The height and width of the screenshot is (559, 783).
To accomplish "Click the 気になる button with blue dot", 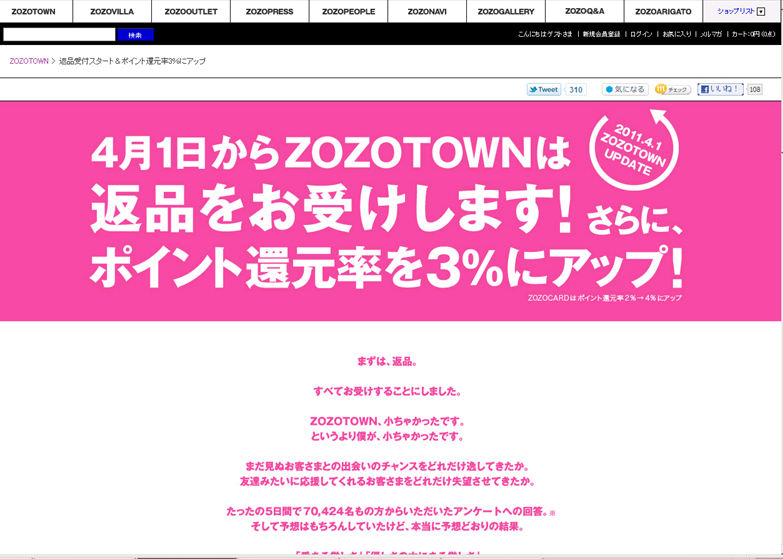I will click(625, 89).
